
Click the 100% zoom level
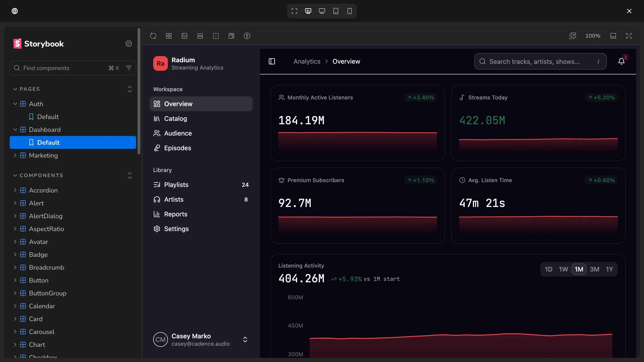[593, 36]
